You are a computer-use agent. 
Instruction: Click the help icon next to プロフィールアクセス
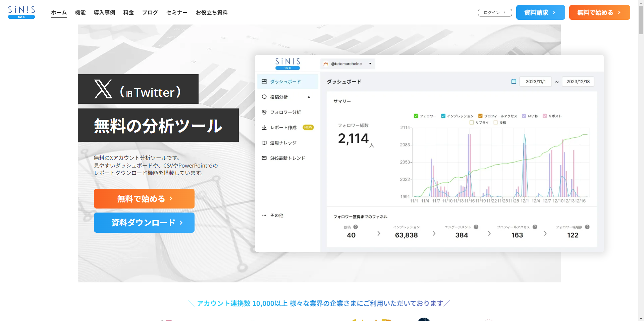[535, 227]
